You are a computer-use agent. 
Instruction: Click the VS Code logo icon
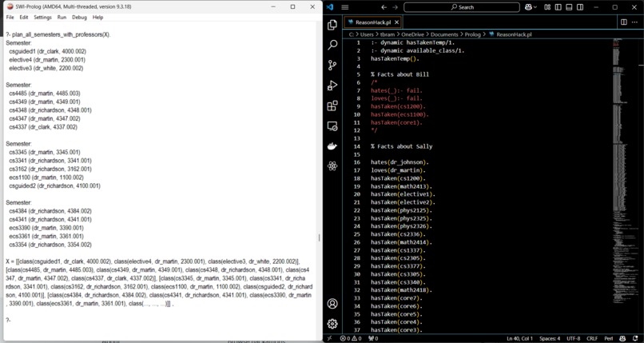(331, 7)
